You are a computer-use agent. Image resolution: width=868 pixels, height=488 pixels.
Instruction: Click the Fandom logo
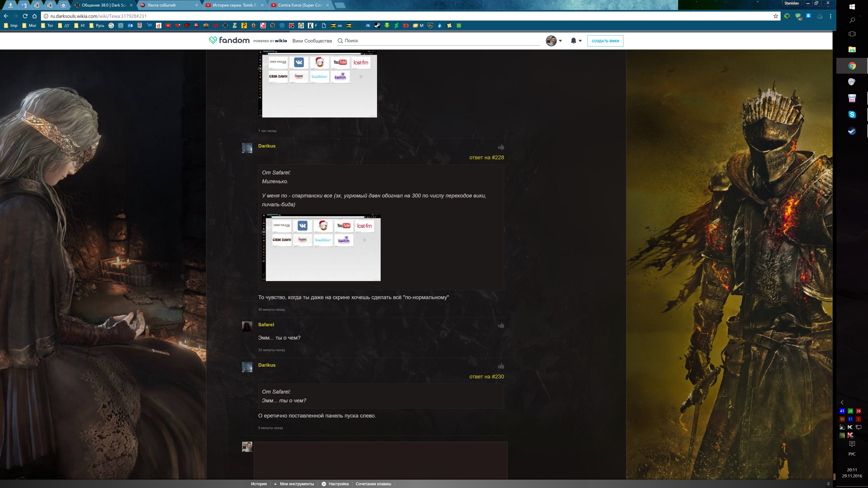[x=229, y=40]
